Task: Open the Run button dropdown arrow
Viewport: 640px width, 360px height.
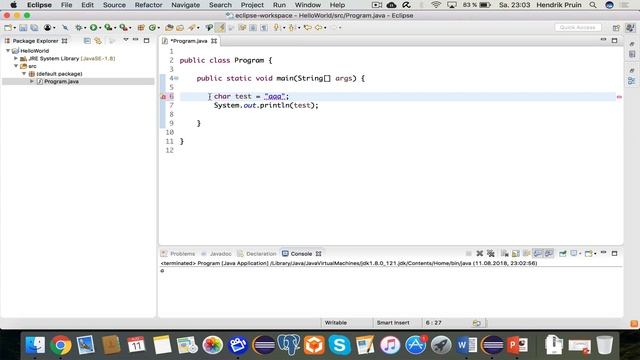Action: click(x=100, y=28)
